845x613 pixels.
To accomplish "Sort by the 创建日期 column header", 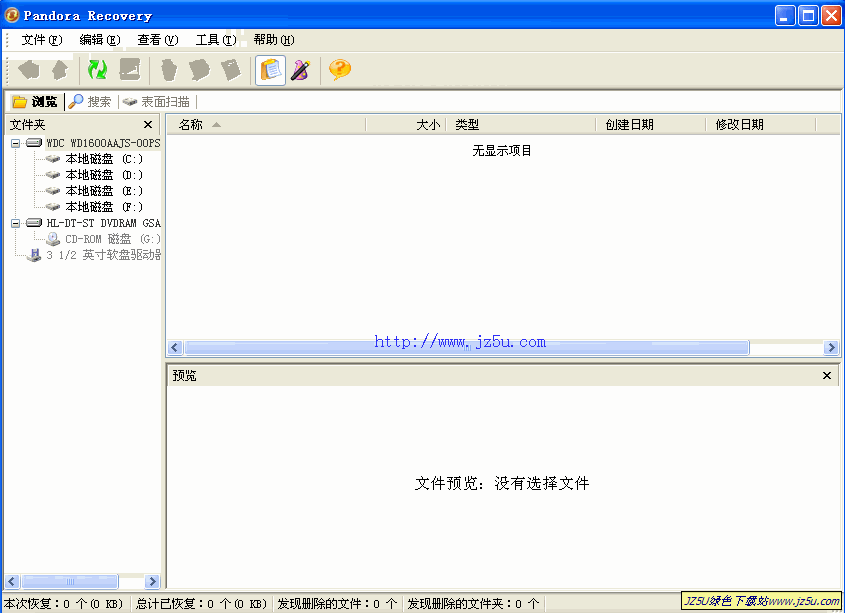I will (650, 125).
